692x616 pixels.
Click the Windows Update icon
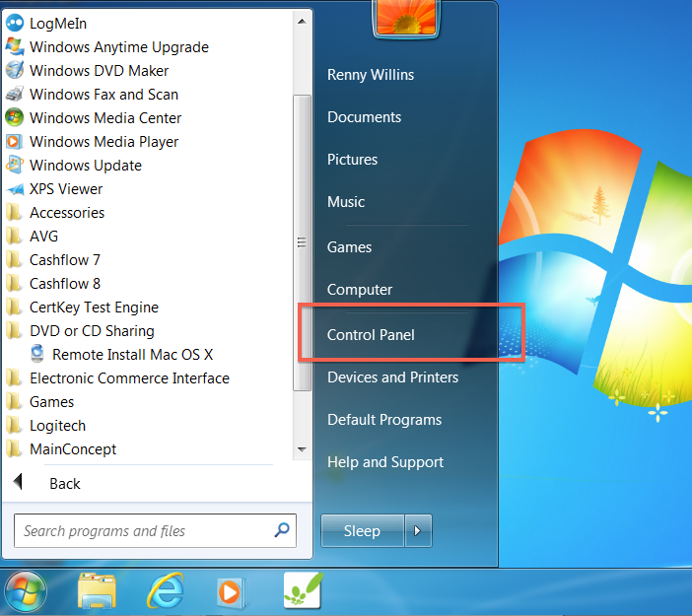tap(15, 165)
